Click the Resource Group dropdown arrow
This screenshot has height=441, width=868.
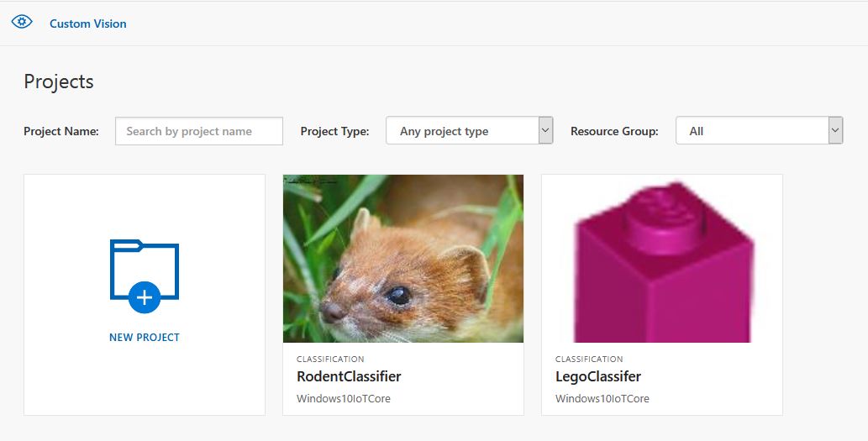[x=835, y=130]
